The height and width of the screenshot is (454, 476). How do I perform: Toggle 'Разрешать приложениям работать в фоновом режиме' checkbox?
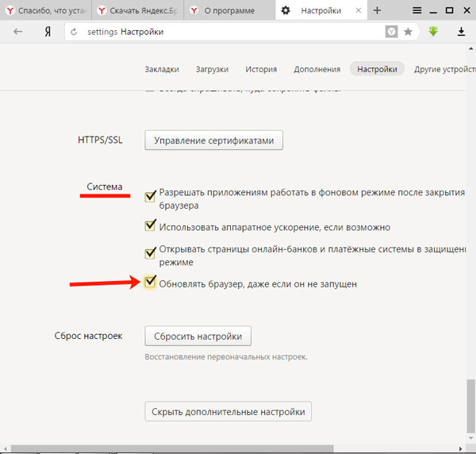(150, 194)
